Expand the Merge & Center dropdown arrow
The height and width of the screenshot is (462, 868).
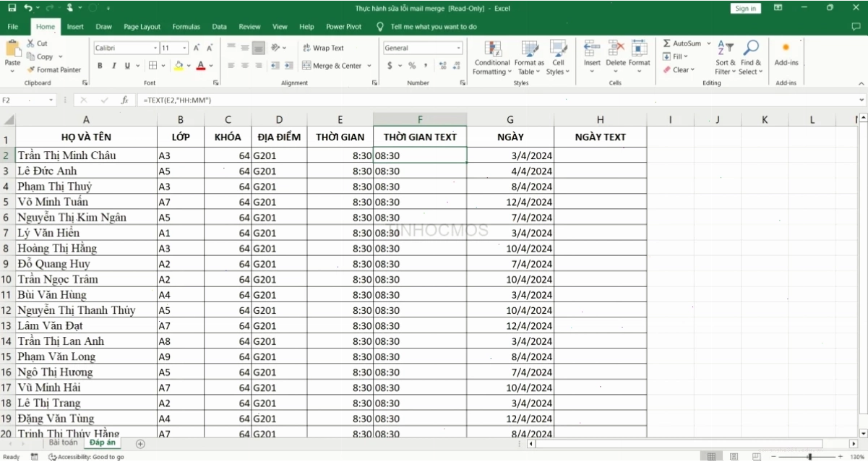(x=369, y=66)
